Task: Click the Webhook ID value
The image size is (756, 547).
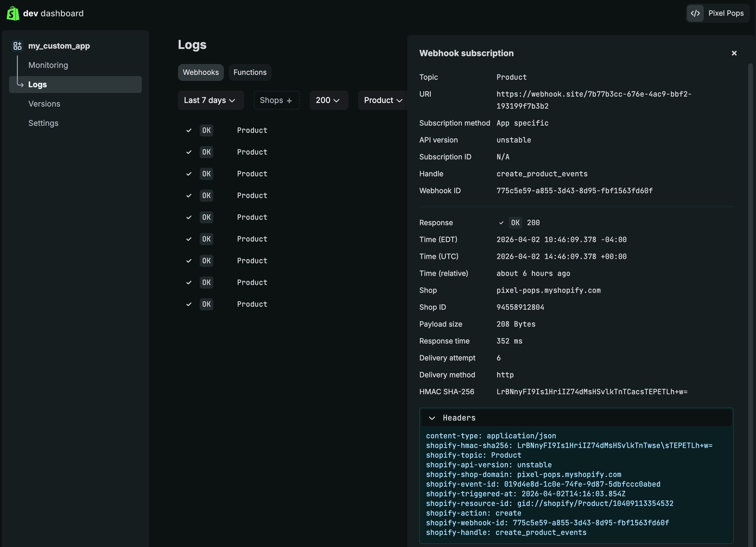Action: tap(575, 191)
